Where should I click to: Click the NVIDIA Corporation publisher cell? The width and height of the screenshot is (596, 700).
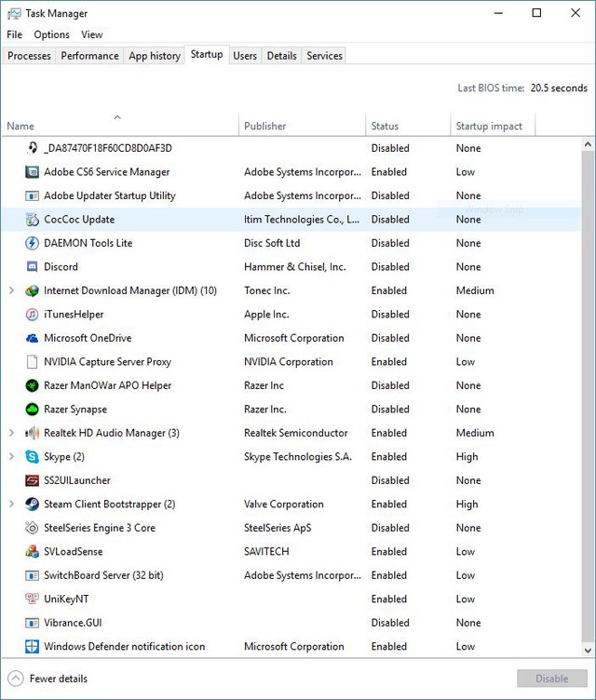coord(288,361)
